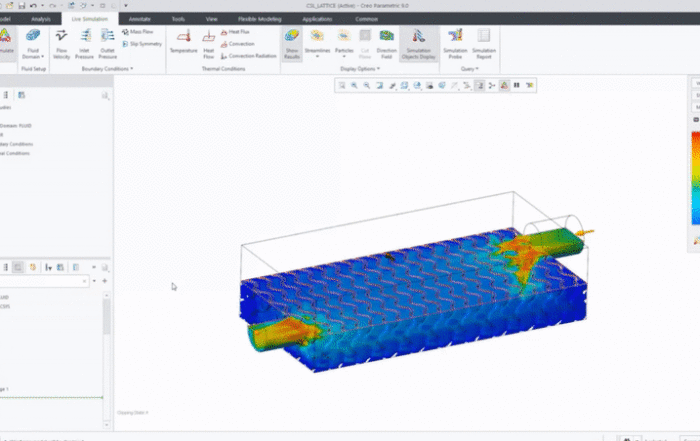Apply a Mass Flow condition
Image resolution: width=700 pixels, height=441 pixels.
coord(138,32)
